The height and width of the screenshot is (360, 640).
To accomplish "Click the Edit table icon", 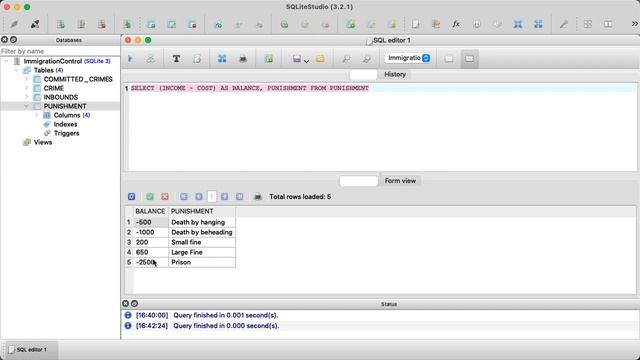I will pyautogui.click(x=172, y=24).
